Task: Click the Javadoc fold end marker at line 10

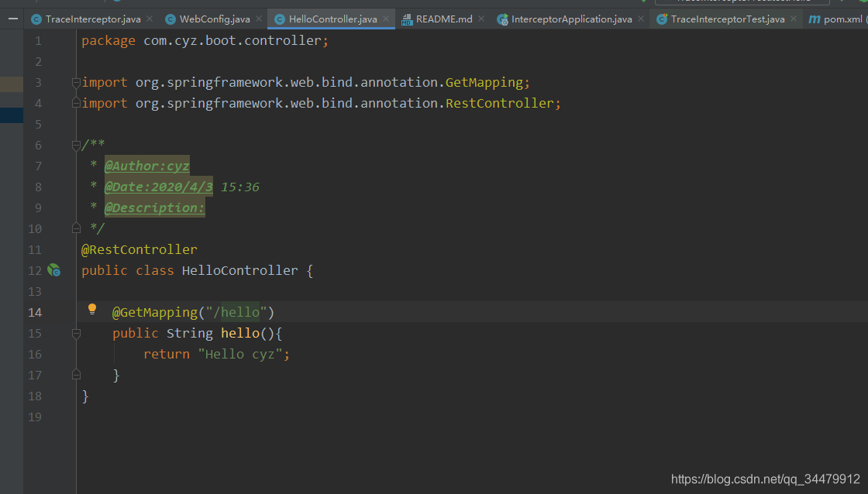Action: pos(77,228)
